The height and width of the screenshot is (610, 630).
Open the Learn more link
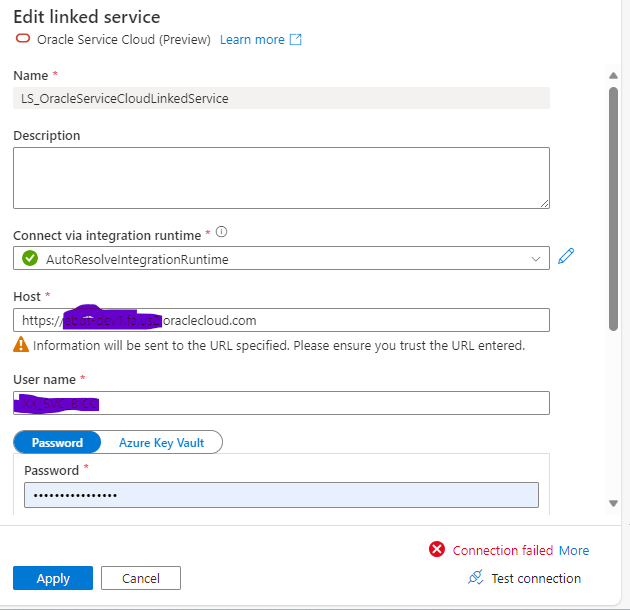252,40
